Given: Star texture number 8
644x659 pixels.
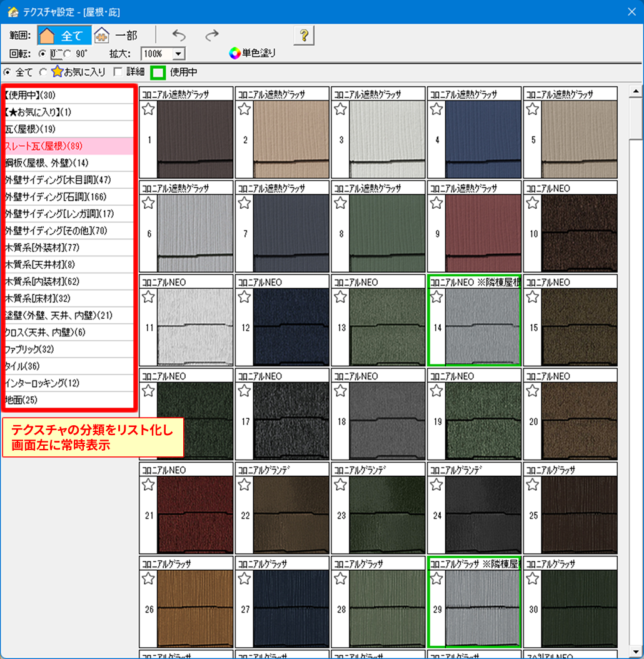Looking at the screenshot, I should point(341,203).
